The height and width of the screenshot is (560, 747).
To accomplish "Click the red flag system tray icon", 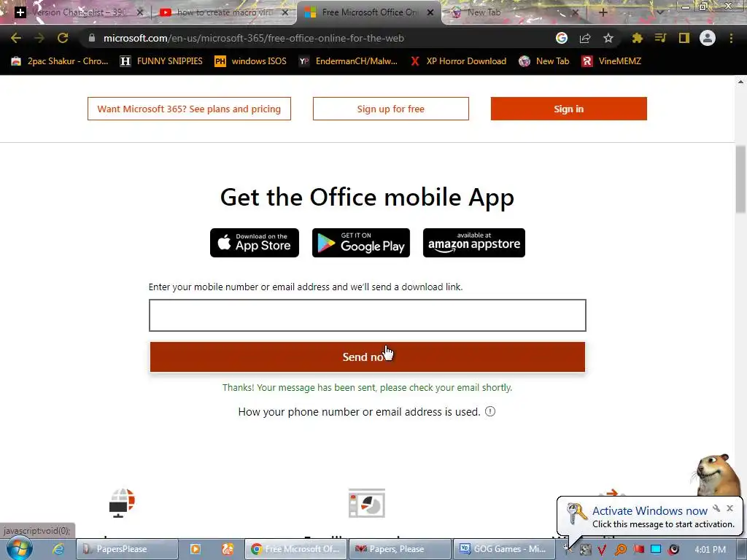I will [x=638, y=549].
